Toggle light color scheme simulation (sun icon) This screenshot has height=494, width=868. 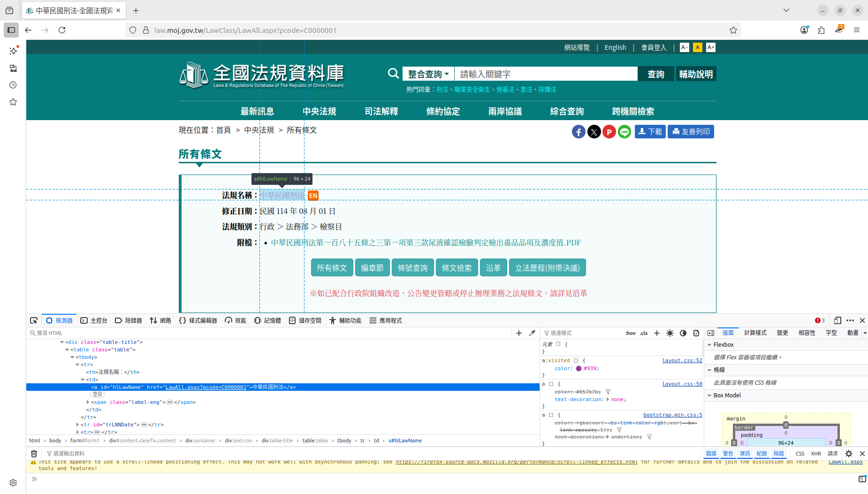(x=670, y=333)
